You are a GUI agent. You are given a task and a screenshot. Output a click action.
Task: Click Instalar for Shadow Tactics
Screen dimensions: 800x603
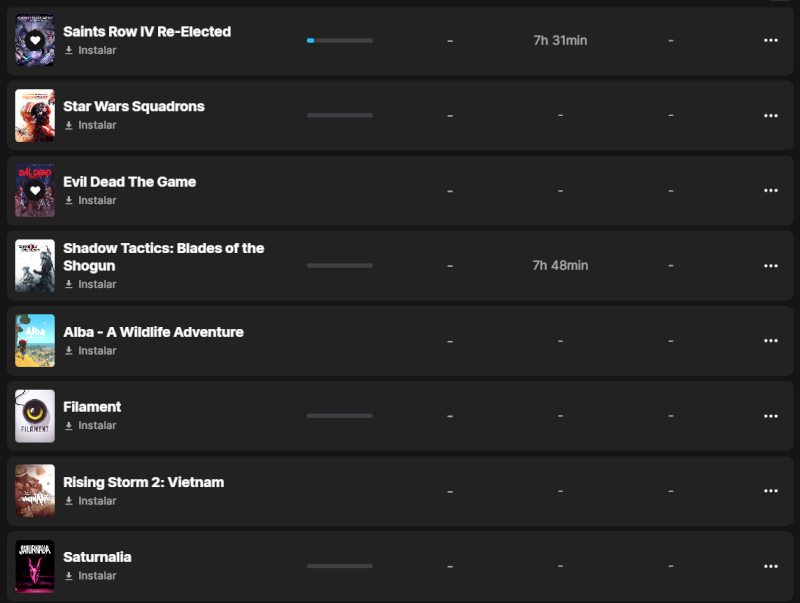pos(97,285)
